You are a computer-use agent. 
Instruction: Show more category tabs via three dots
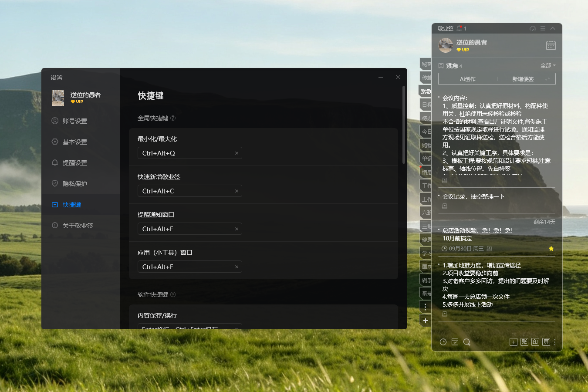click(x=426, y=307)
